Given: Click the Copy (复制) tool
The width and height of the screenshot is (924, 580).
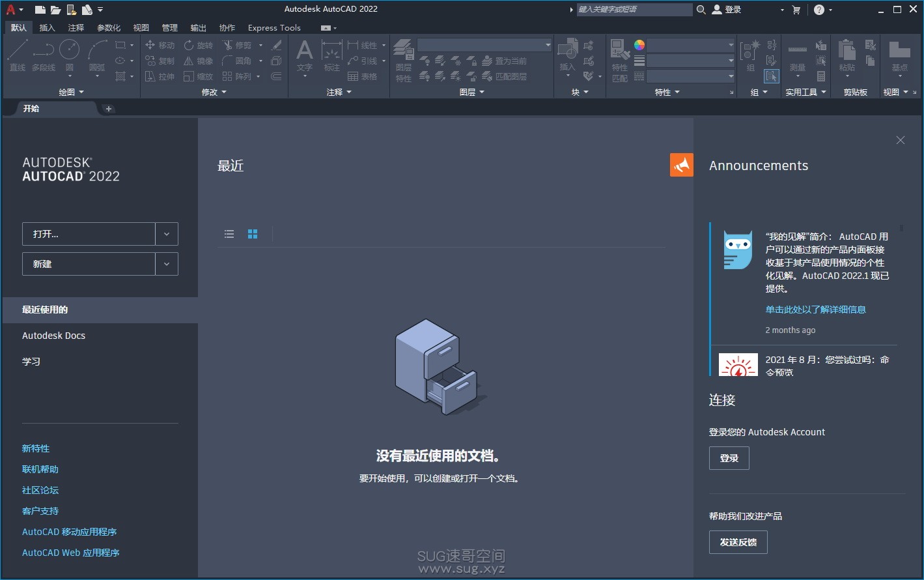Looking at the screenshot, I should coord(160,61).
